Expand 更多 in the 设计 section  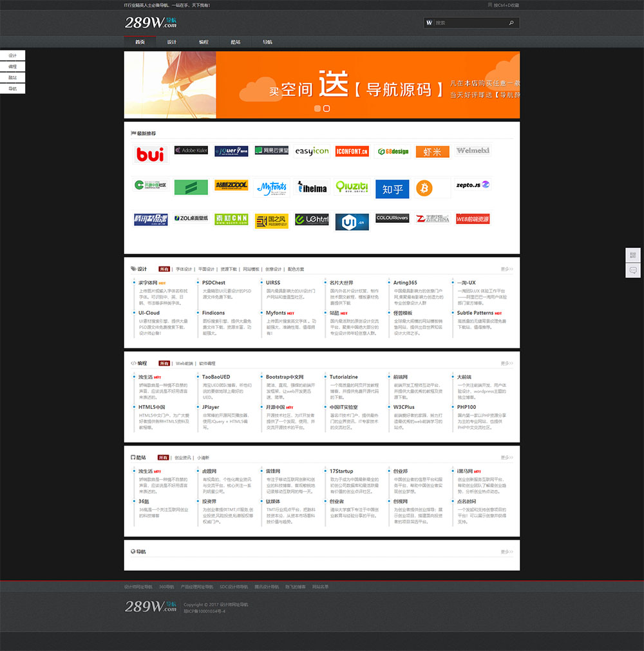point(507,269)
